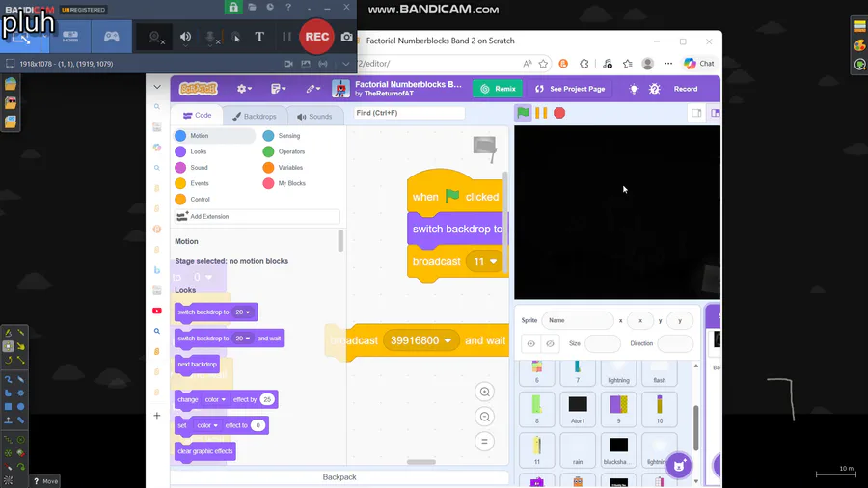Click the debug bug icon
The height and width of the screenshot is (488, 868).
(x=654, y=89)
